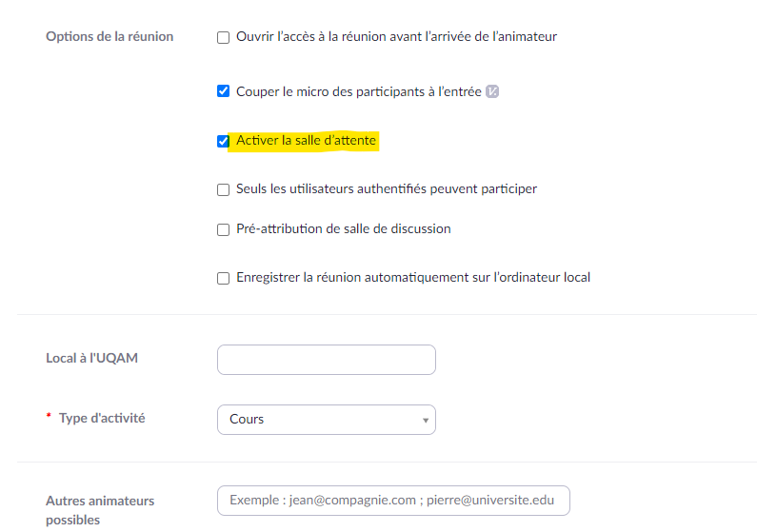Click the Autres animateurs possibles label
The width and height of the screenshot is (757, 532).
(100, 510)
